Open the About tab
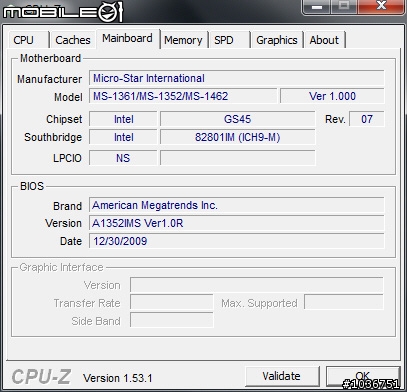407x392 pixels. 324,40
